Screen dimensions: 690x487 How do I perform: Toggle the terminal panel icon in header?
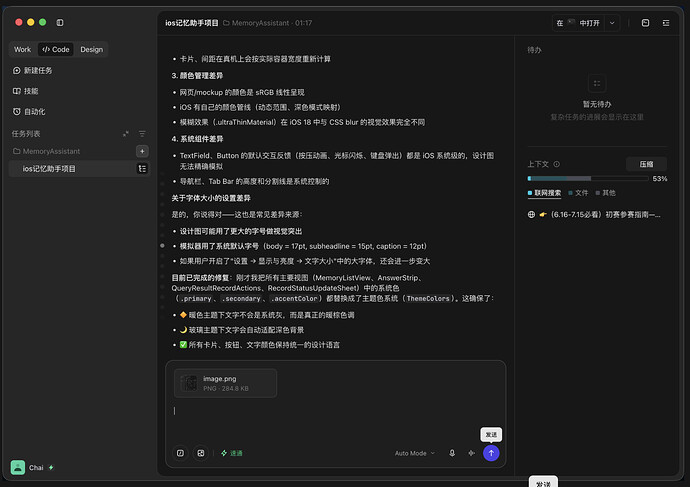645,23
